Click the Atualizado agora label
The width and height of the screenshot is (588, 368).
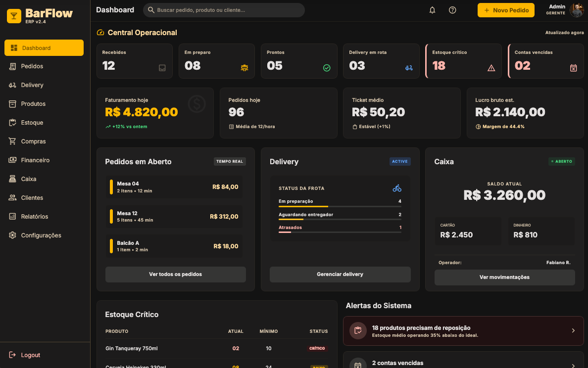tap(564, 33)
